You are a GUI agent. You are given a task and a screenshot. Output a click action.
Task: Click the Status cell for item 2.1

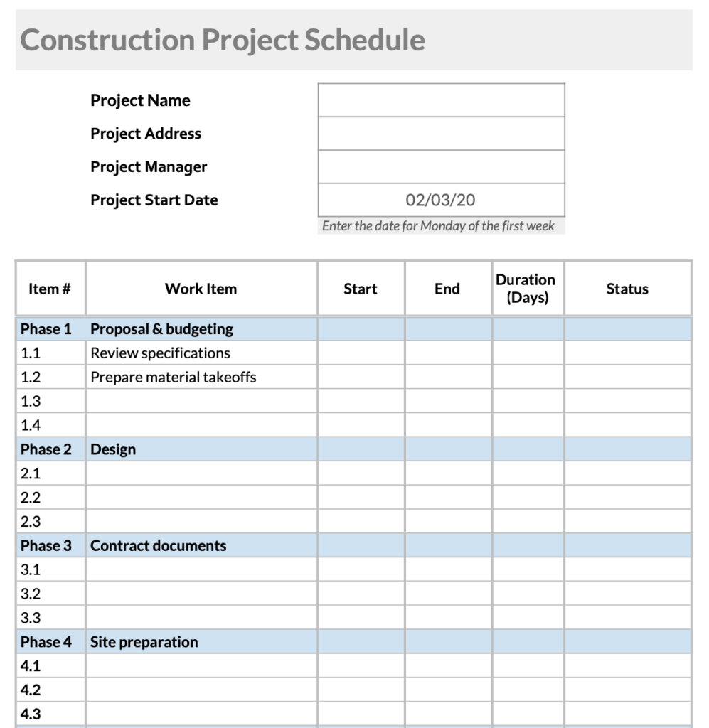[627, 473]
